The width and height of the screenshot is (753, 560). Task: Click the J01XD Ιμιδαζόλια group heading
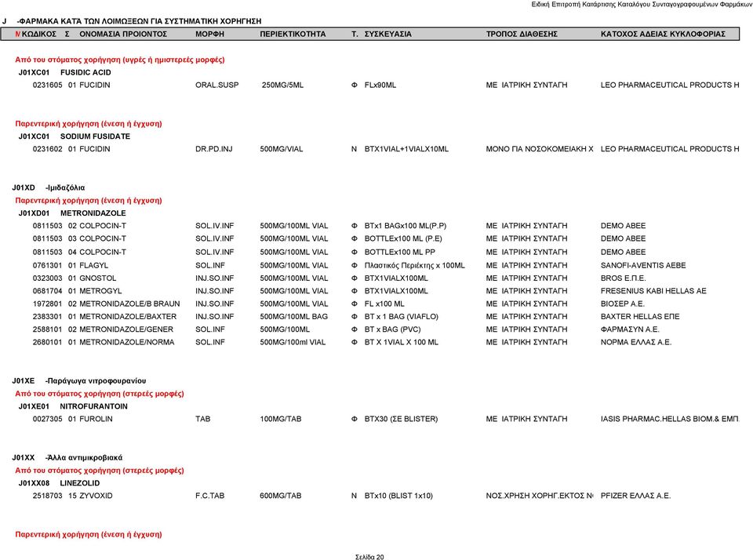tap(49, 187)
